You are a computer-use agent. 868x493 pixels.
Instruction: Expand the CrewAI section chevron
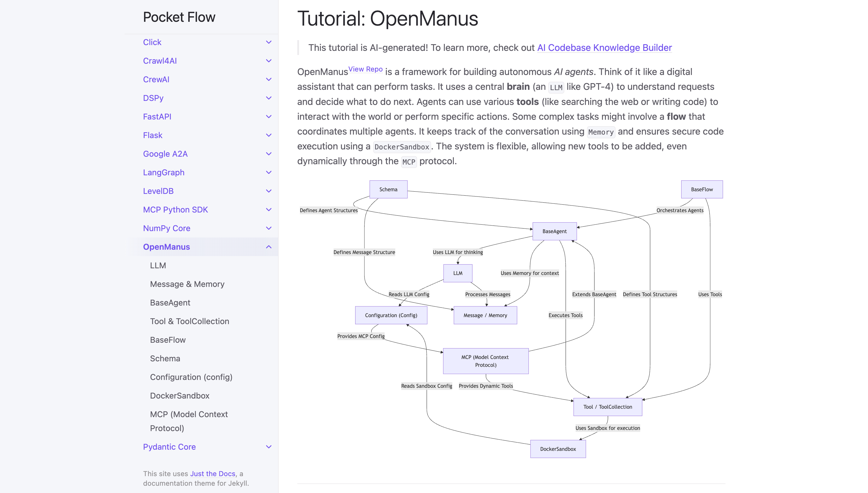tap(269, 80)
